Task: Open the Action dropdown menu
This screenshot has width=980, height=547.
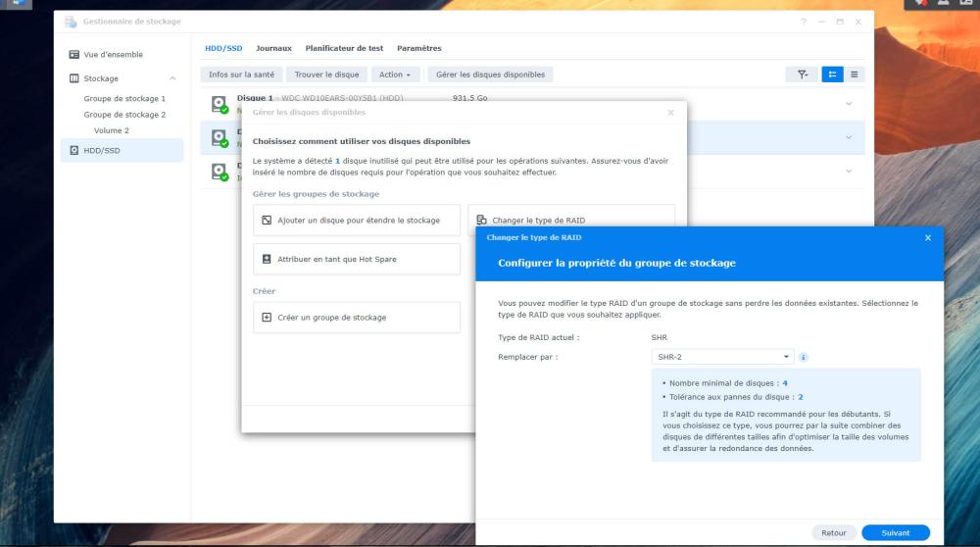Action: tap(397, 75)
